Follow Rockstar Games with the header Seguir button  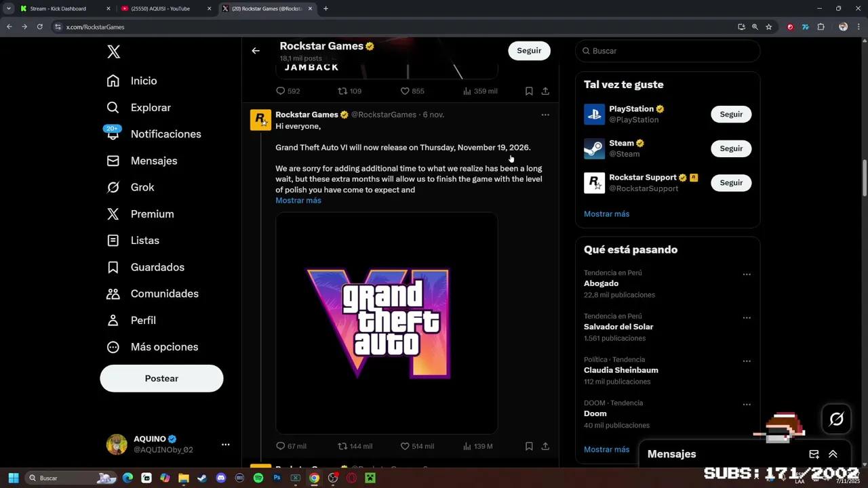click(x=529, y=51)
